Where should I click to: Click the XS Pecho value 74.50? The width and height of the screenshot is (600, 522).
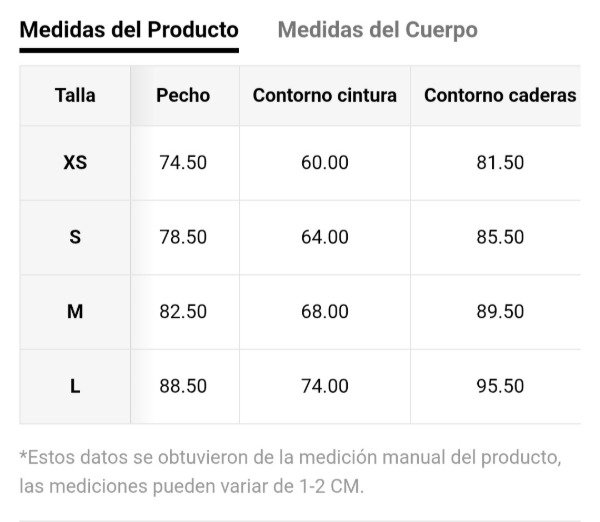click(183, 162)
